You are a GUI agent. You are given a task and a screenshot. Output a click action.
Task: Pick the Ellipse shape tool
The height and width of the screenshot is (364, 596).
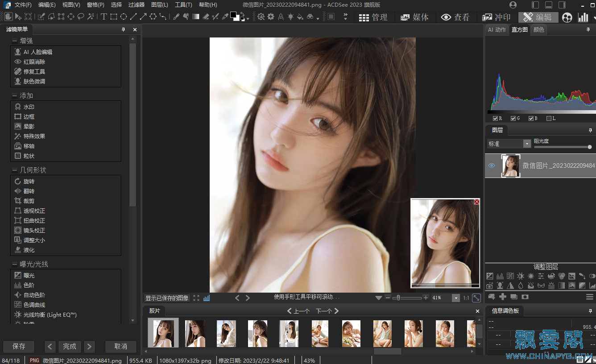pyautogui.click(x=124, y=17)
